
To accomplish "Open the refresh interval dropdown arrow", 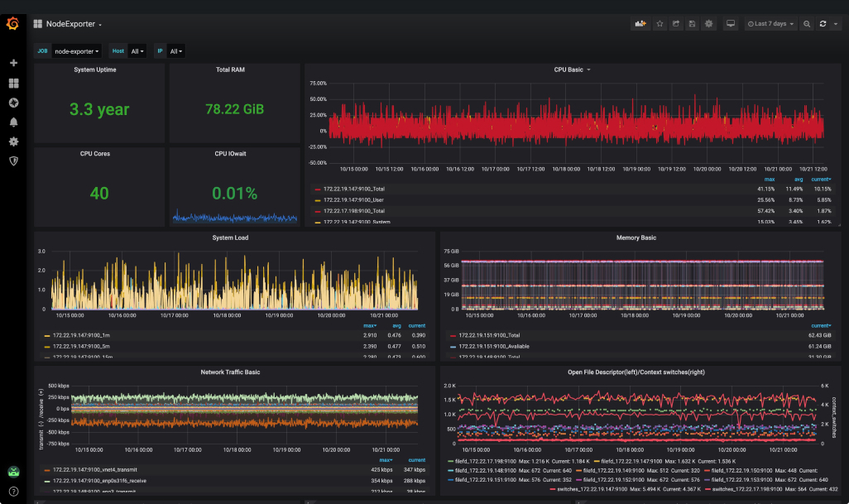I will (x=836, y=24).
